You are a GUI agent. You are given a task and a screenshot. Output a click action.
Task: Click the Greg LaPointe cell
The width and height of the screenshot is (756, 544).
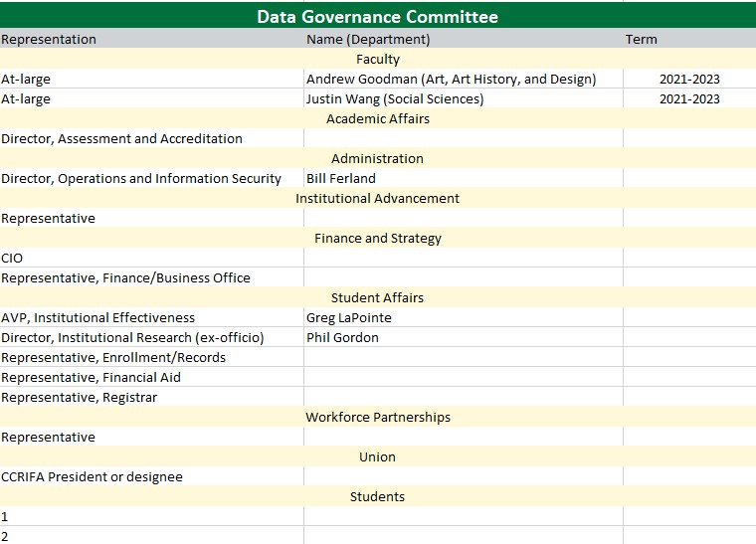coord(349,318)
